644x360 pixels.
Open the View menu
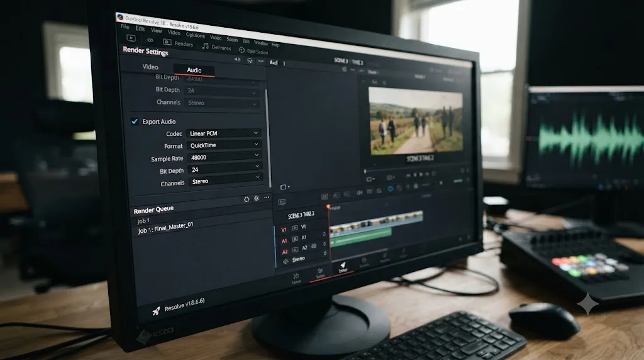(156, 30)
